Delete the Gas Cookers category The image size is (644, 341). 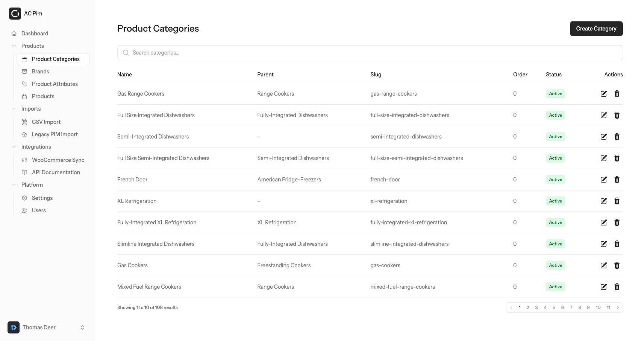(x=617, y=265)
